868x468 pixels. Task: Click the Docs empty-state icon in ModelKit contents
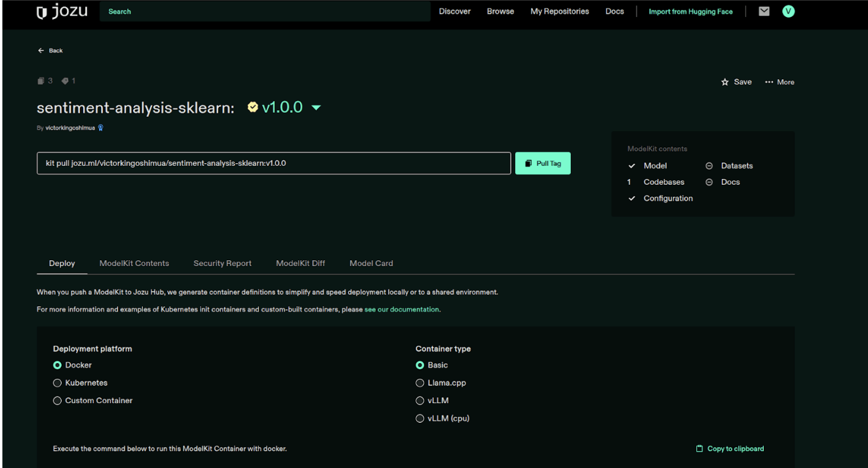pyautogui.click(x=709, y=182)
